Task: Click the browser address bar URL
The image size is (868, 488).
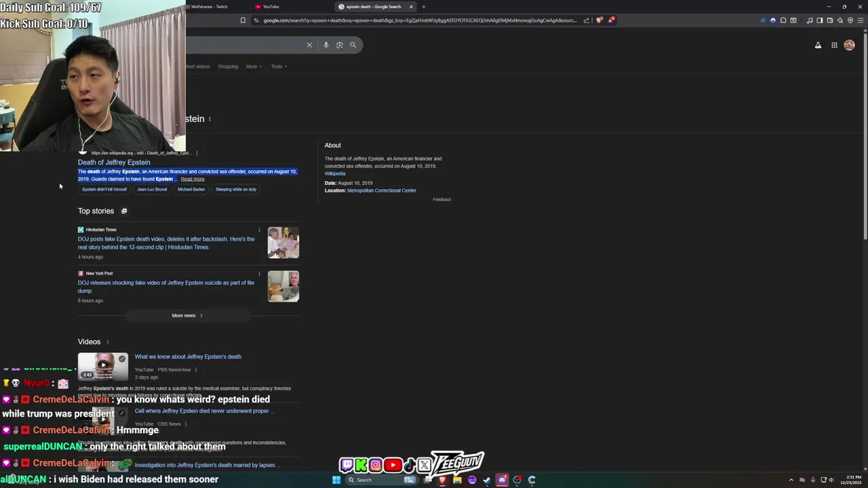Action: click(420, 20)
